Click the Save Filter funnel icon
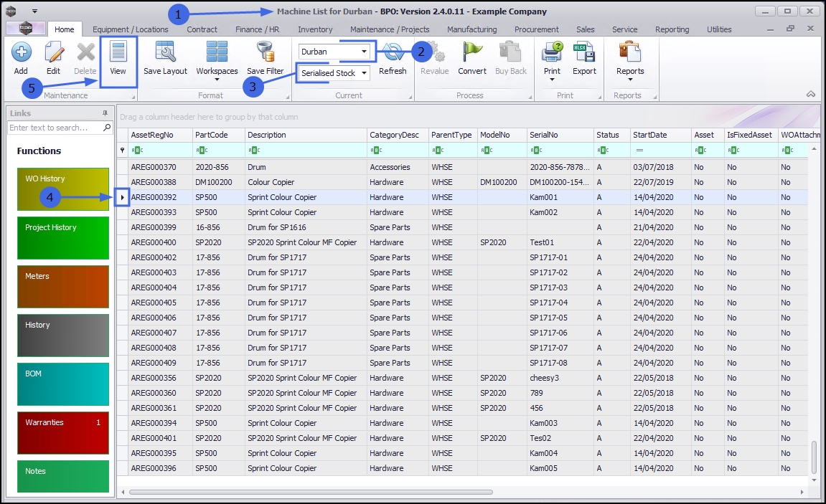 tap(266, 53)
